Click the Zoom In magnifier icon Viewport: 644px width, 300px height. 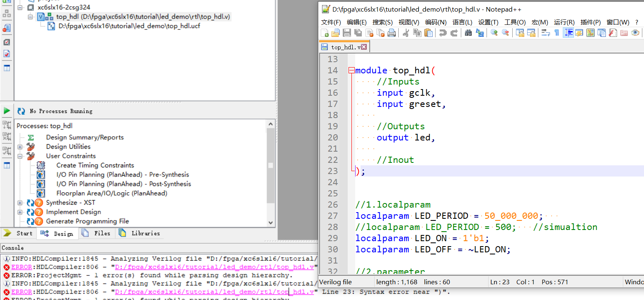494,33
